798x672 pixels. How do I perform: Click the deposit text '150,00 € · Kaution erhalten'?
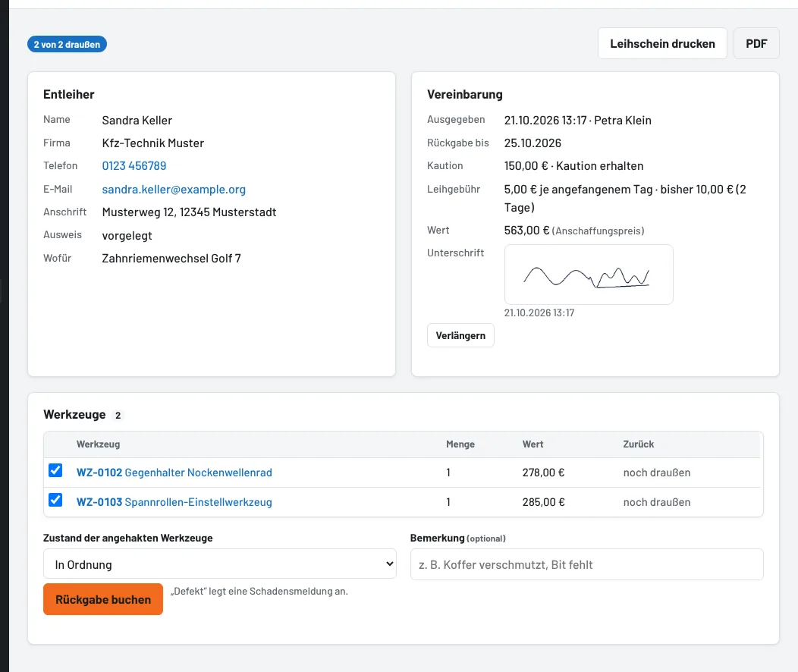pos(573,166)
